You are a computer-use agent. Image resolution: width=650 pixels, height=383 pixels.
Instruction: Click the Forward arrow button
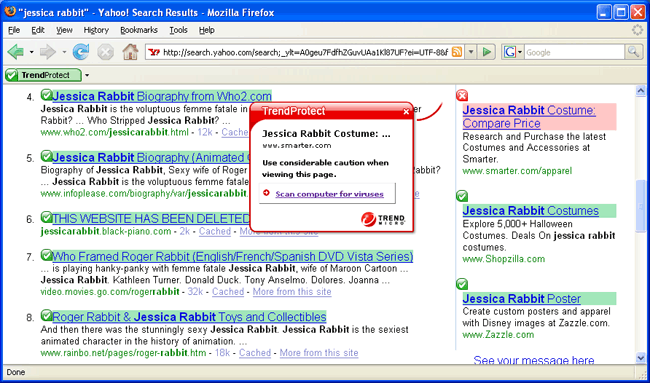tap(48, 52)
